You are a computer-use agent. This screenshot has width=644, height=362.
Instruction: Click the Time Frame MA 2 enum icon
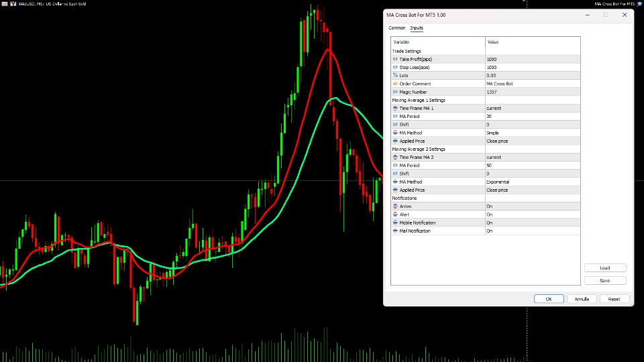tap(395, 157)
